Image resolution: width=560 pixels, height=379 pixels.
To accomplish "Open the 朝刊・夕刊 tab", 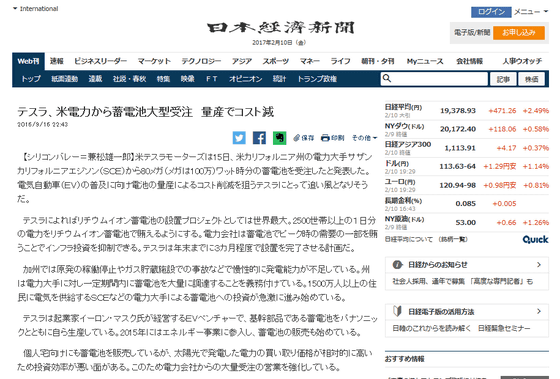I will coord(378,61).
